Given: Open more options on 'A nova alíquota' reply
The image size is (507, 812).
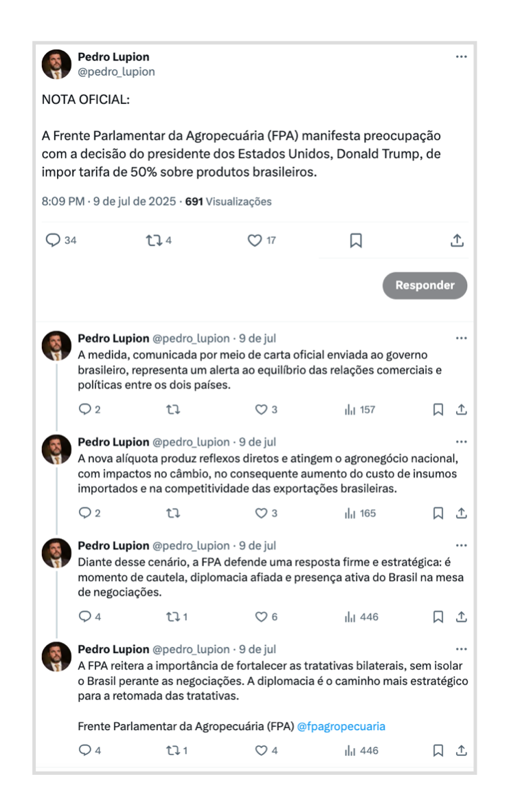Looking at the screenshot, I should point(462,441).
